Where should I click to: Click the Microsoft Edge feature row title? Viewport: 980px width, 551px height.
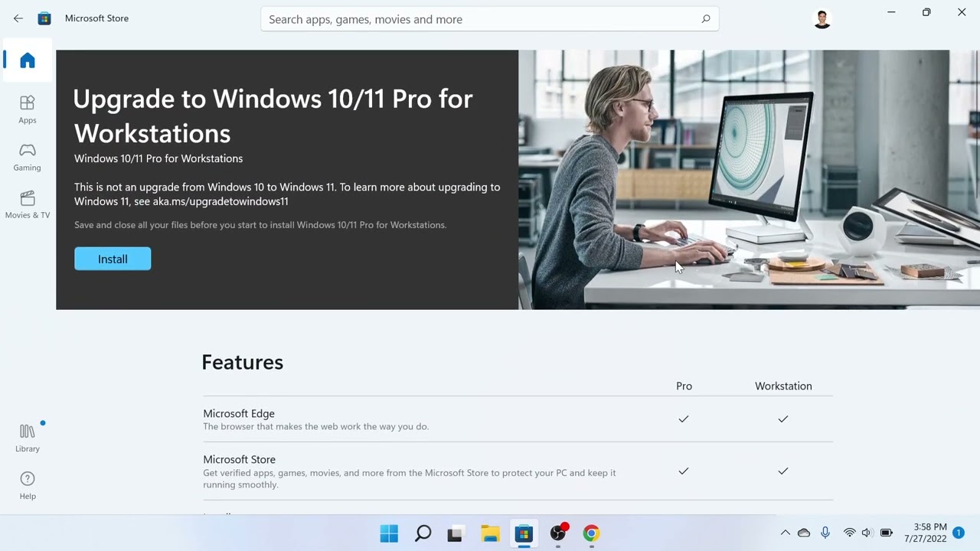point(239,413)
